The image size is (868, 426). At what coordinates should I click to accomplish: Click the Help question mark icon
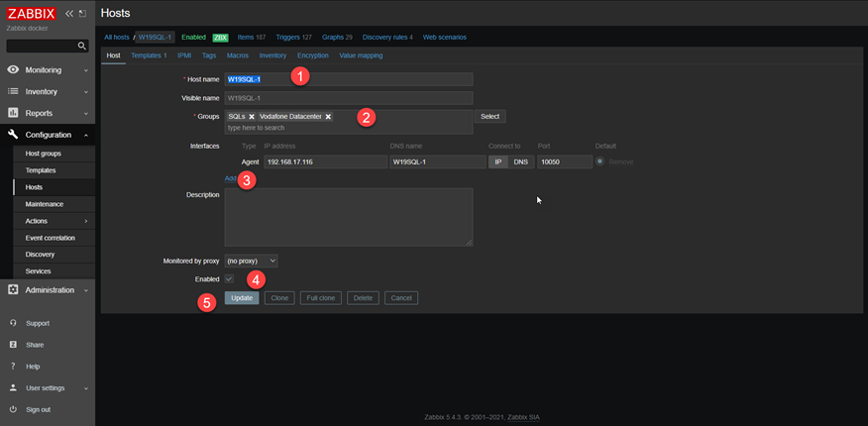pyautogui.click(x=13, y=367)
